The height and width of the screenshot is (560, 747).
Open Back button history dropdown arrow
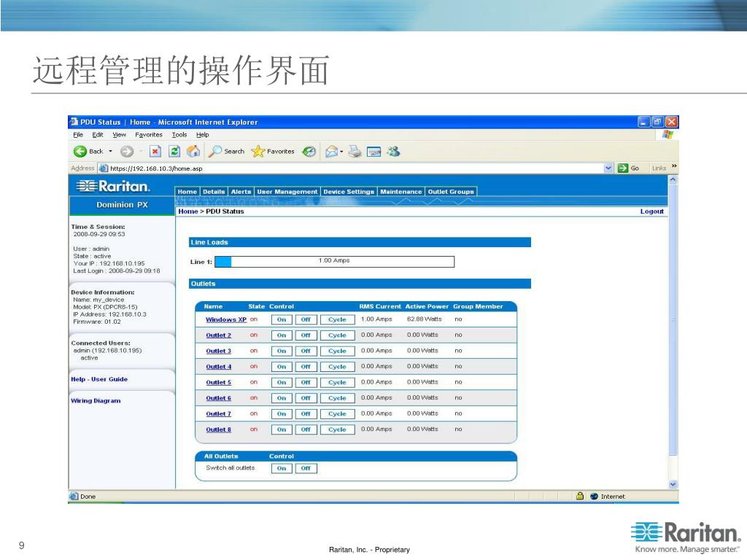coord(111,152)
